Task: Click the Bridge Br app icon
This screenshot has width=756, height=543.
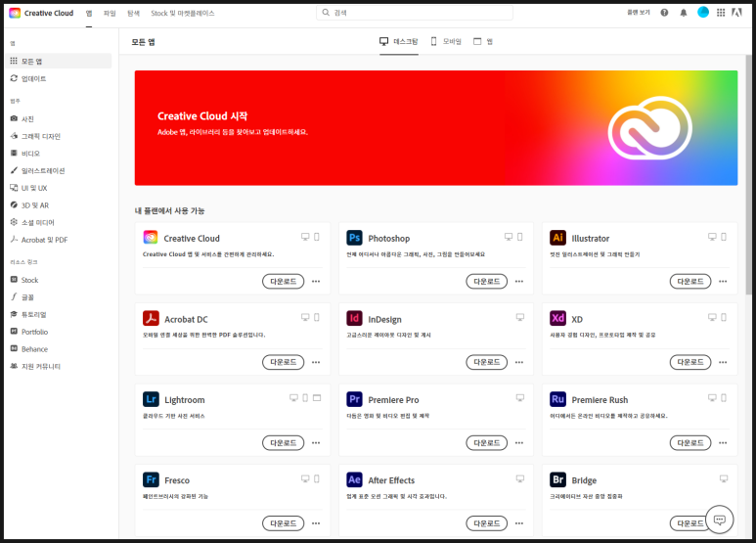Action: (557, 479)
